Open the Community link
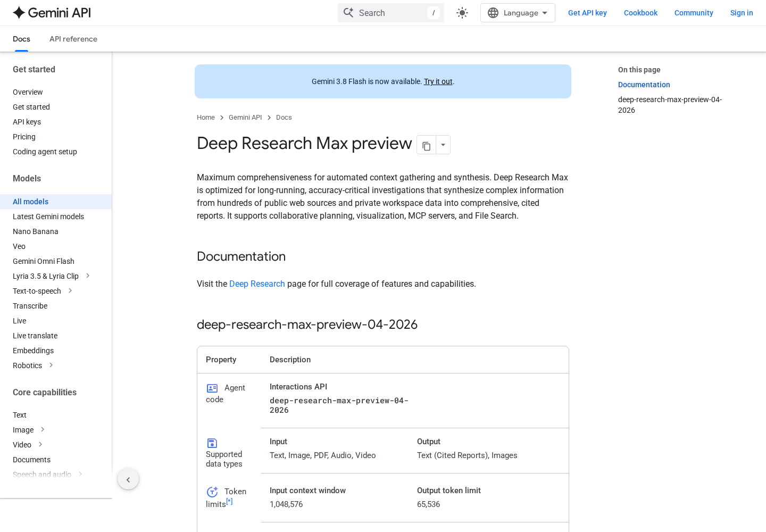Image resolution: width=766 pixels, height=532 pixels. [x=694, y=13]
